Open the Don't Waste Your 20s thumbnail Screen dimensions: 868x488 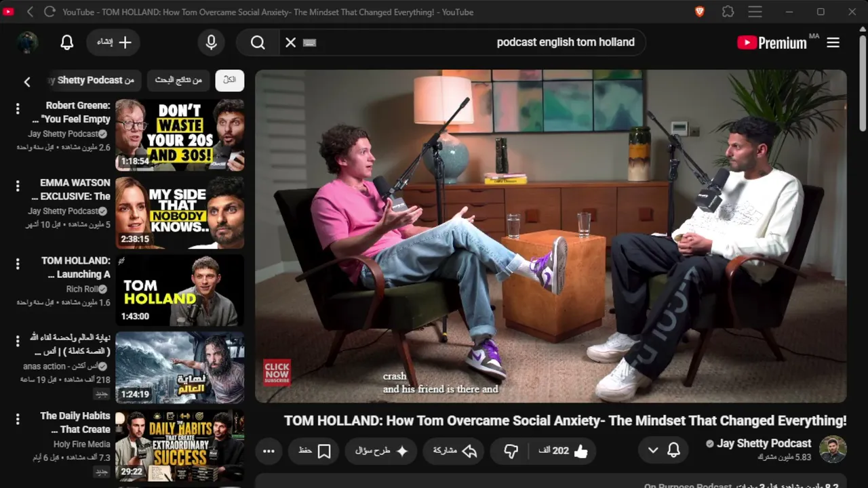pyautogui.click(x=180, y=136)
